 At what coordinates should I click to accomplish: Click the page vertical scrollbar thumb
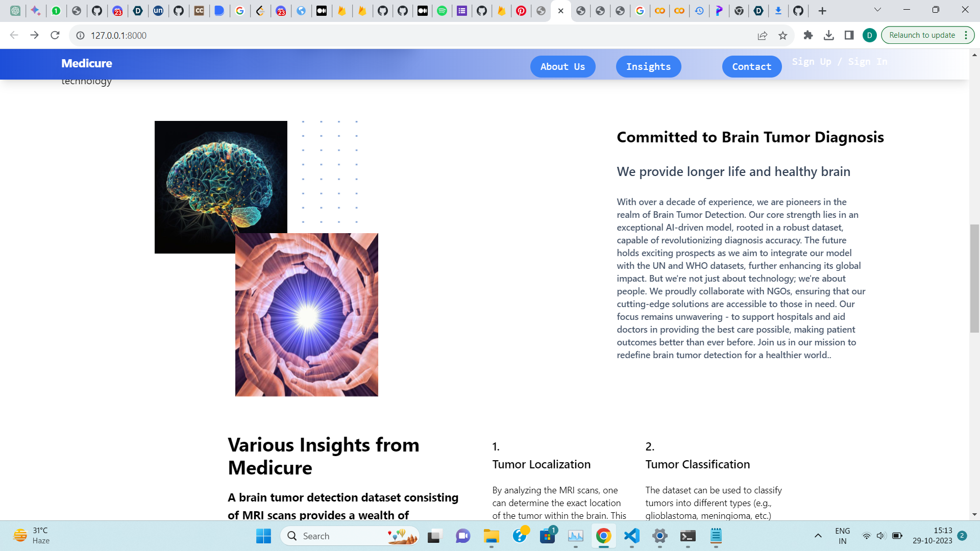pyautogui.click(x=974, y=278)
